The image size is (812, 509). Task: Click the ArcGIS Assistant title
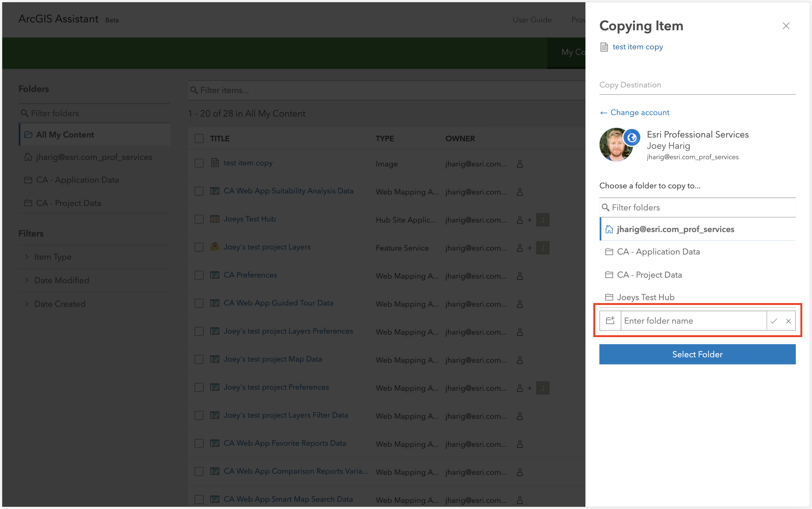pos(58,19)
